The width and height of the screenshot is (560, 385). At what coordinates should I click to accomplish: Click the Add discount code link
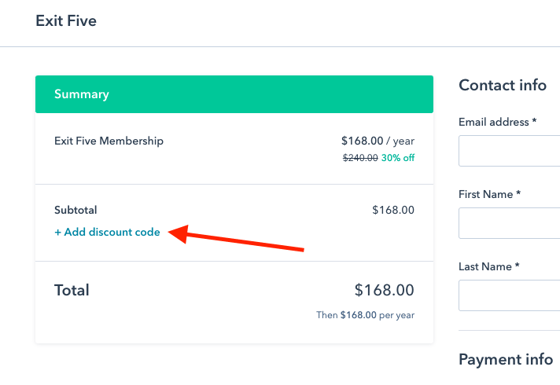click(x=107, y=232)
